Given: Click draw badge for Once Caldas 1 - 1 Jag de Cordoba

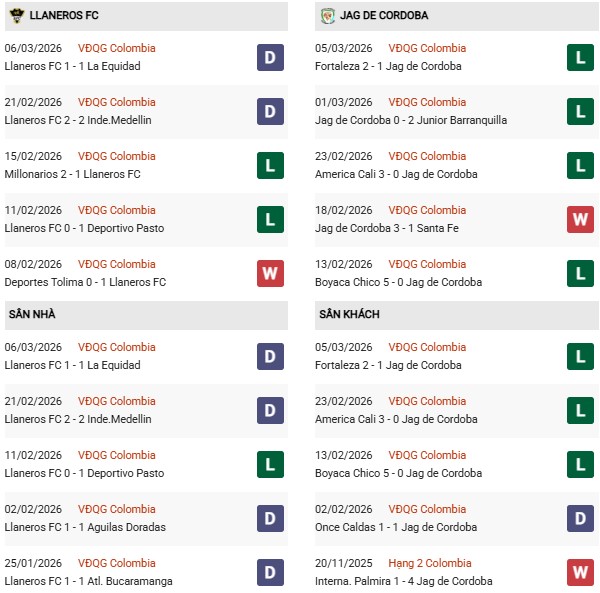Looking at the screenshot, I should click(x=581, y=518).
